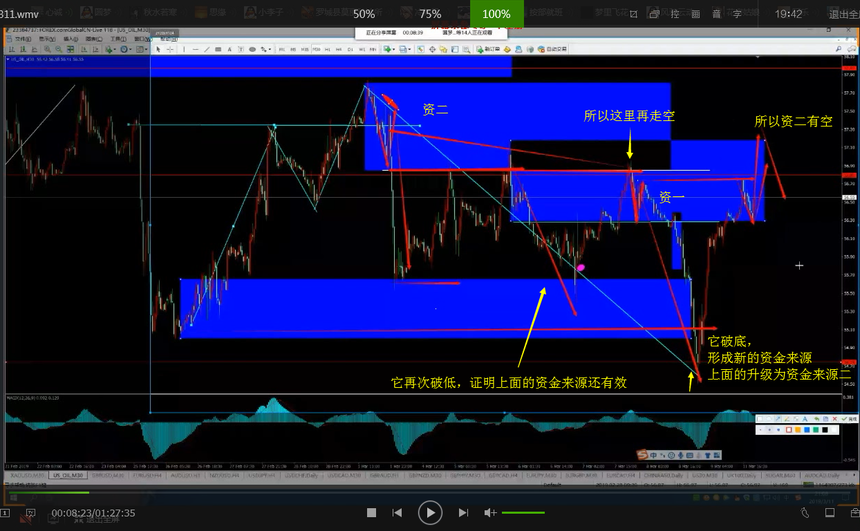860x531 pixels.
Task: Open the 工具 tools menu
Action: (x=118, y=39)
